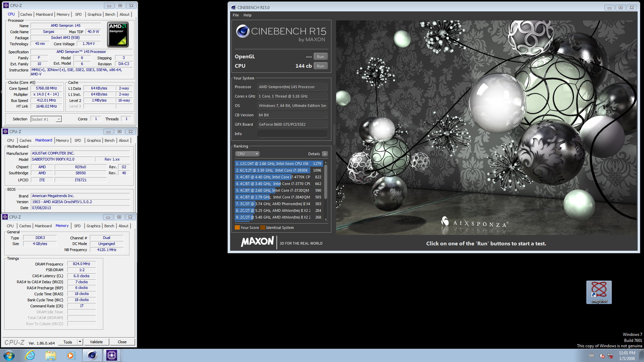Select ranking row 5.48 GHz AMD Athlon II X2

click(x=278, y=217)
